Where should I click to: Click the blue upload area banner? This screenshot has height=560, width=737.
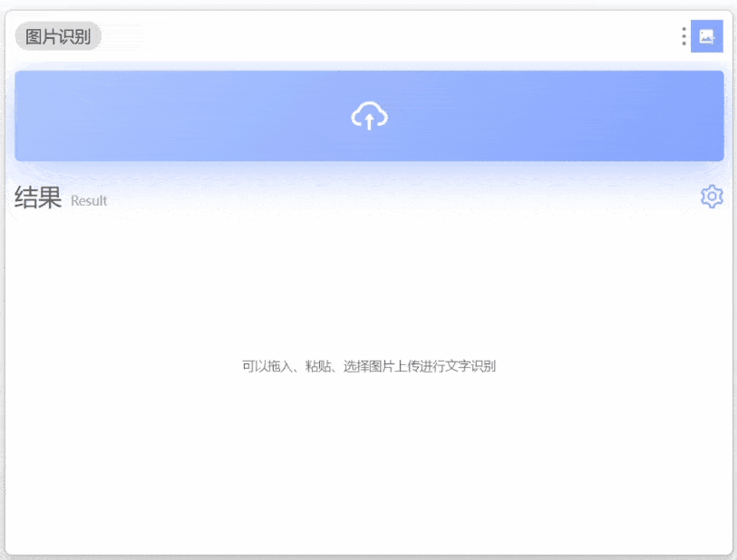tap(369, 116)
